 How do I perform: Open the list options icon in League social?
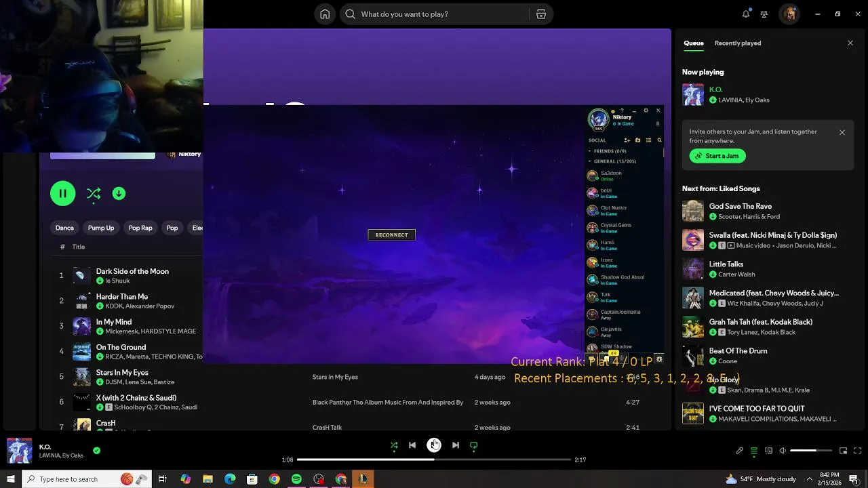coord(648,140)
